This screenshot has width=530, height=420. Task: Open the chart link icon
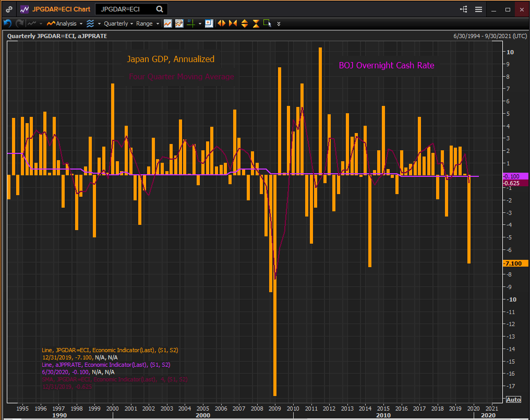[9, 9]
